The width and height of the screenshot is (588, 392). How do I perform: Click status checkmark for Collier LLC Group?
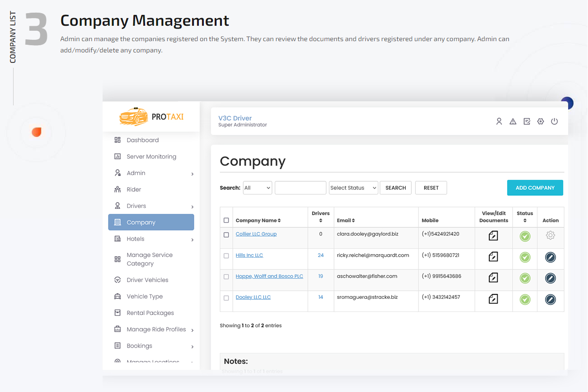click(x=525, y=236)
